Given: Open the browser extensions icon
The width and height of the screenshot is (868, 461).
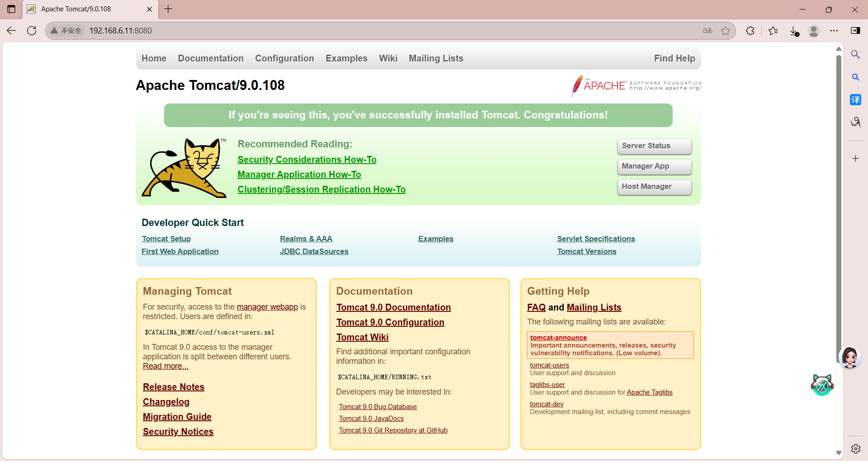Looking at the screenshot, I should pyautogui.click(x=750, y=31).
